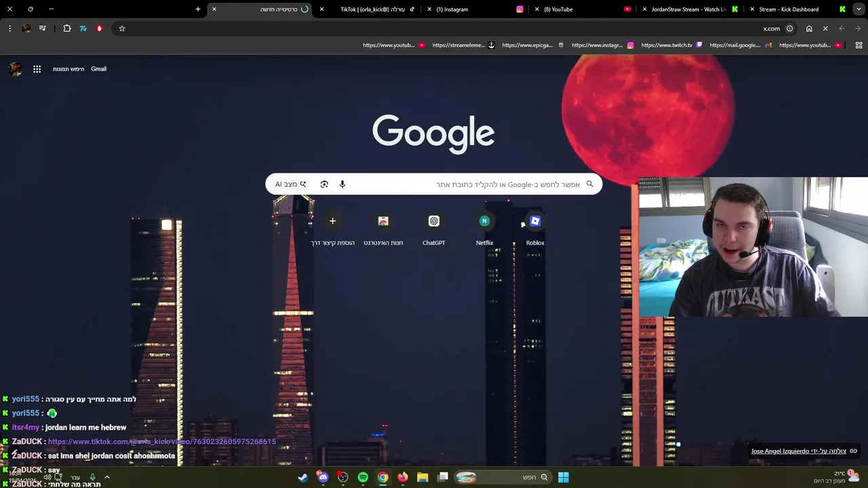
Task: Open the mail.google bookmark
Action: 741,45
